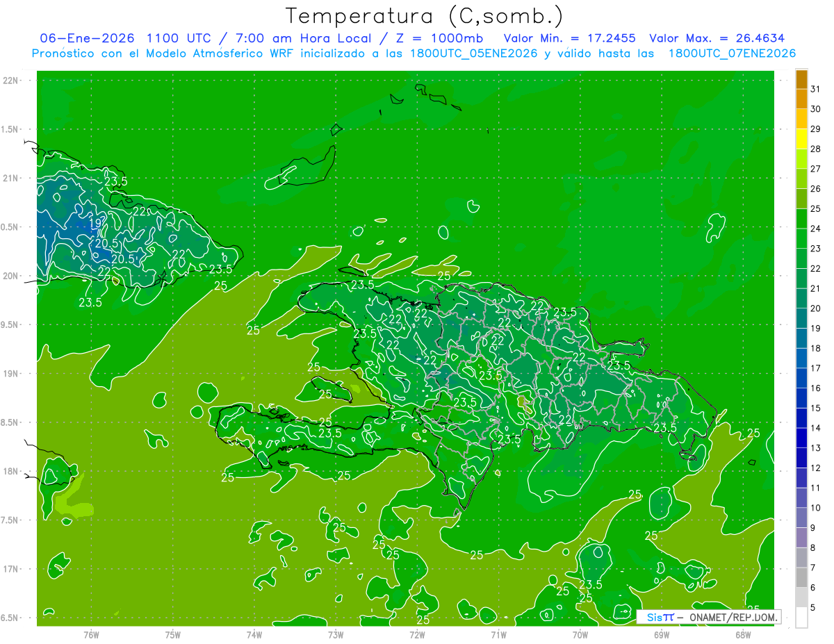This screenshot has width=834, height=644.
Task: Click the '17' label on color scale
Action: 816,368
